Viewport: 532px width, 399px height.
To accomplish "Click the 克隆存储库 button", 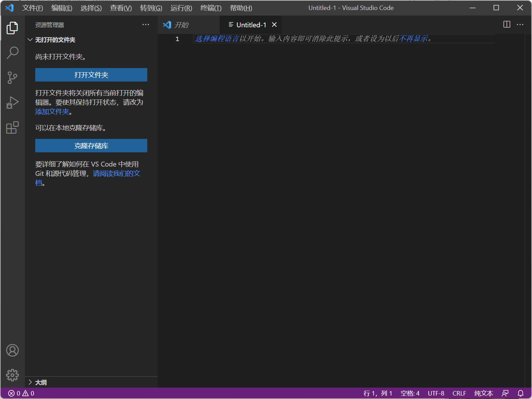I will [91, 146].
